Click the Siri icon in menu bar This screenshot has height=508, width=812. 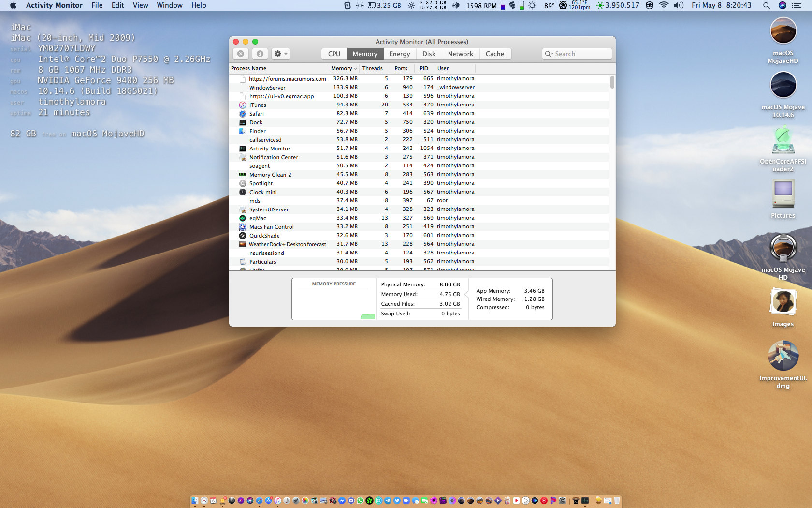click(x=783, y=5)
